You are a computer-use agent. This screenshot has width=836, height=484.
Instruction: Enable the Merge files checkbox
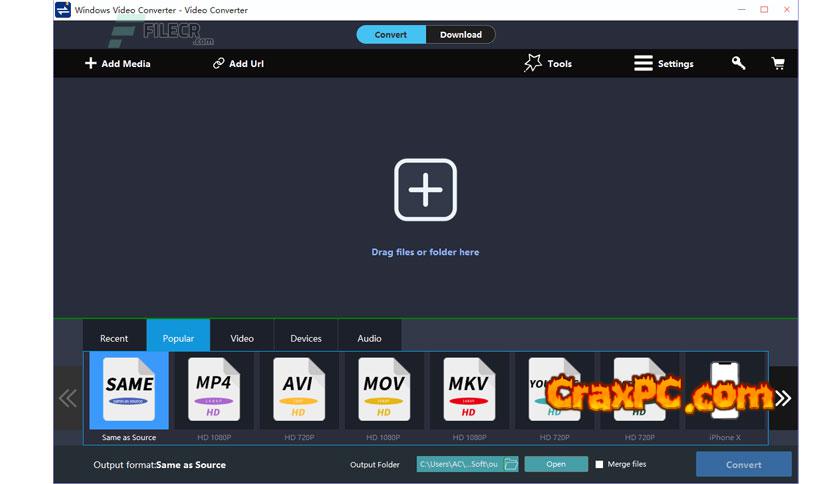(x=600, y=464)
